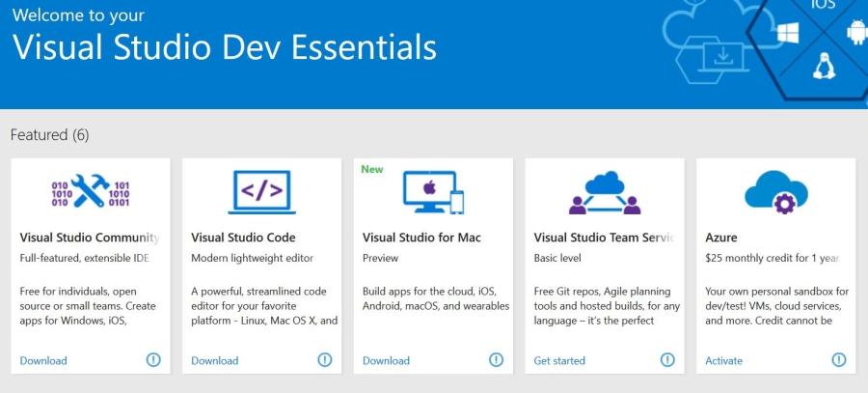Click the Azure card title
The height and width of the screenshot is (393, 868).
click(x=721, y=238)
